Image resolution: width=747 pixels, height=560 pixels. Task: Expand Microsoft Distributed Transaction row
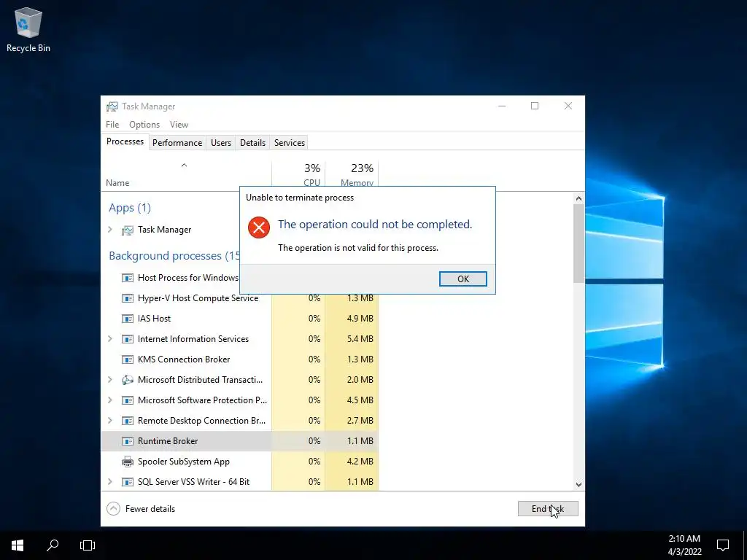110,380
